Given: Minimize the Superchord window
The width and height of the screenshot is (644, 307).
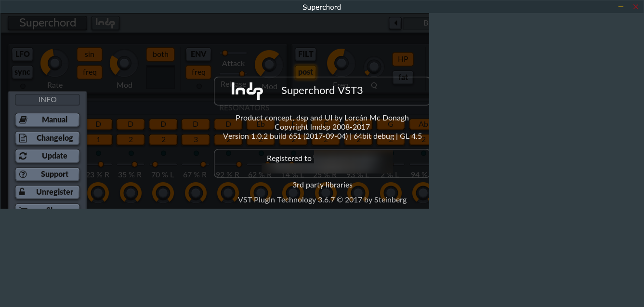Looking at the screenshot, I should point(621,7).
